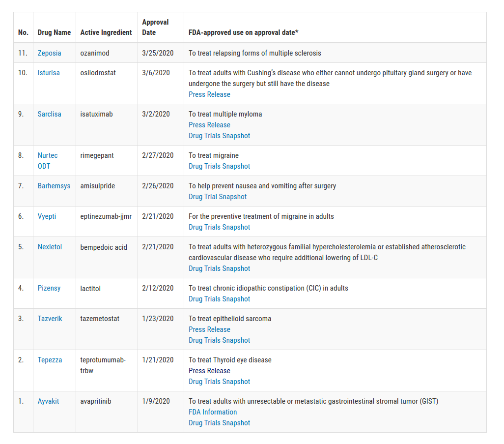The image size is (504, 444).
Task: Open the Zeposia drug link
Action: pos(50,53)
